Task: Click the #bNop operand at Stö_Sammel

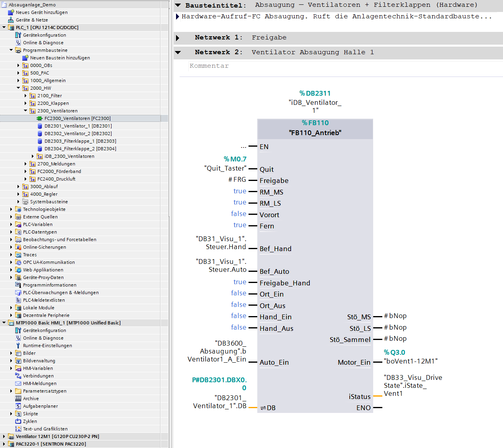Action: click(395, 338)
